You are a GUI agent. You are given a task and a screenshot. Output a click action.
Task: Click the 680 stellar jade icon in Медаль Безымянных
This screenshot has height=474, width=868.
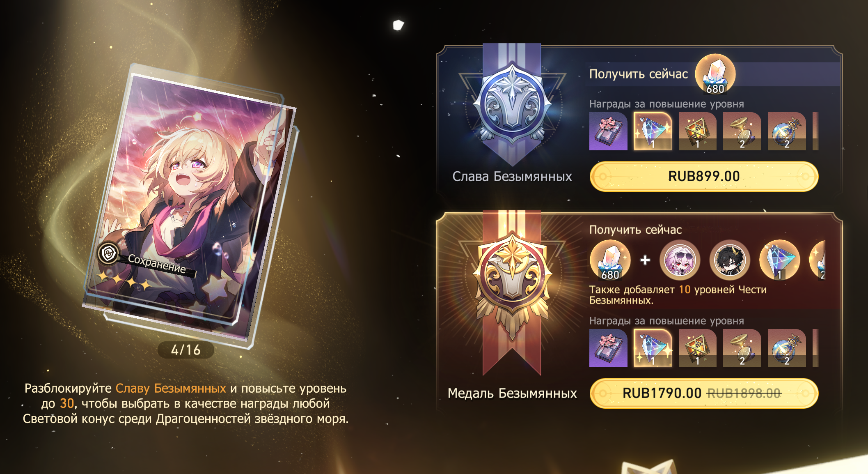pos(610,260)
